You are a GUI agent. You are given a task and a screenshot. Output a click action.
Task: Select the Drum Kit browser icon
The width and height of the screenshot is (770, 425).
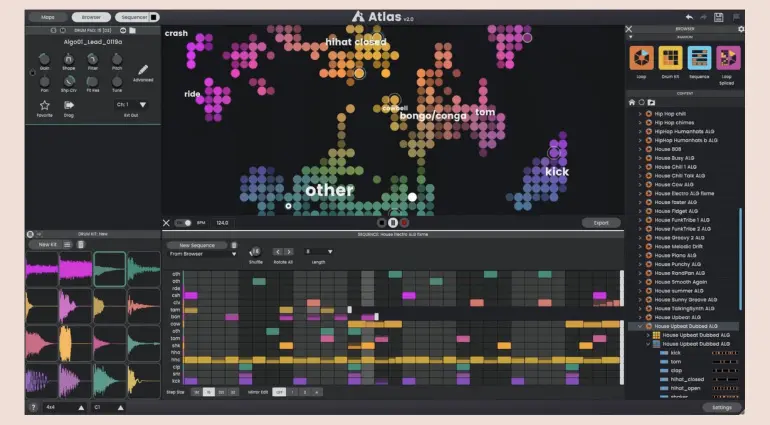(x=670, y=58)
